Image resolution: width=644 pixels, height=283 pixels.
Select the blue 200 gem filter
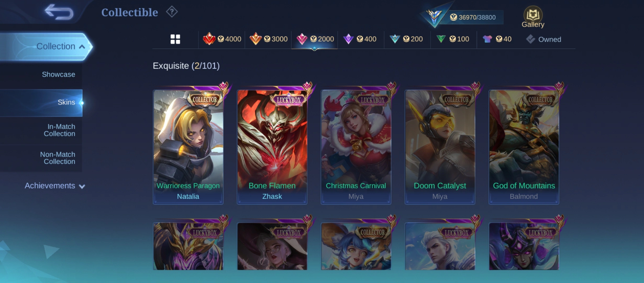click(406, 39)
